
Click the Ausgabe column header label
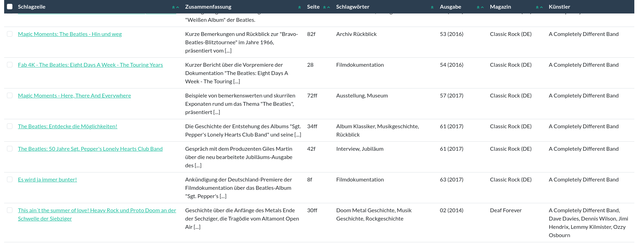tap(451, 7)
